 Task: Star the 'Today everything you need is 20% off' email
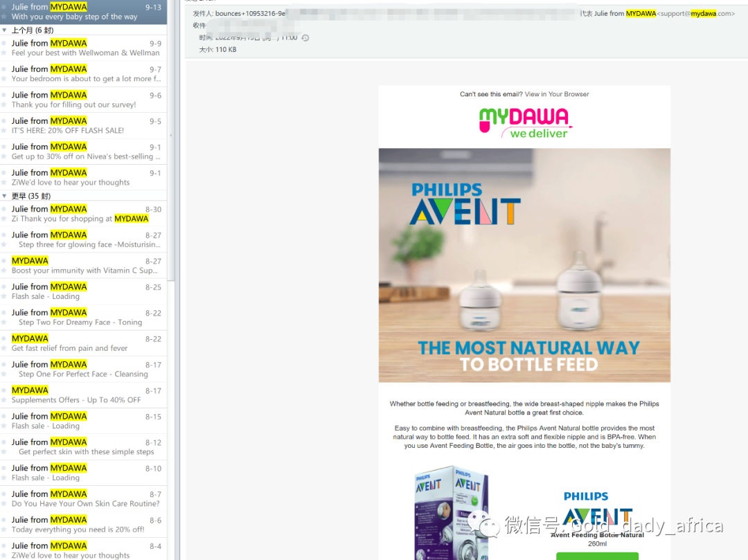coord(4,530)
